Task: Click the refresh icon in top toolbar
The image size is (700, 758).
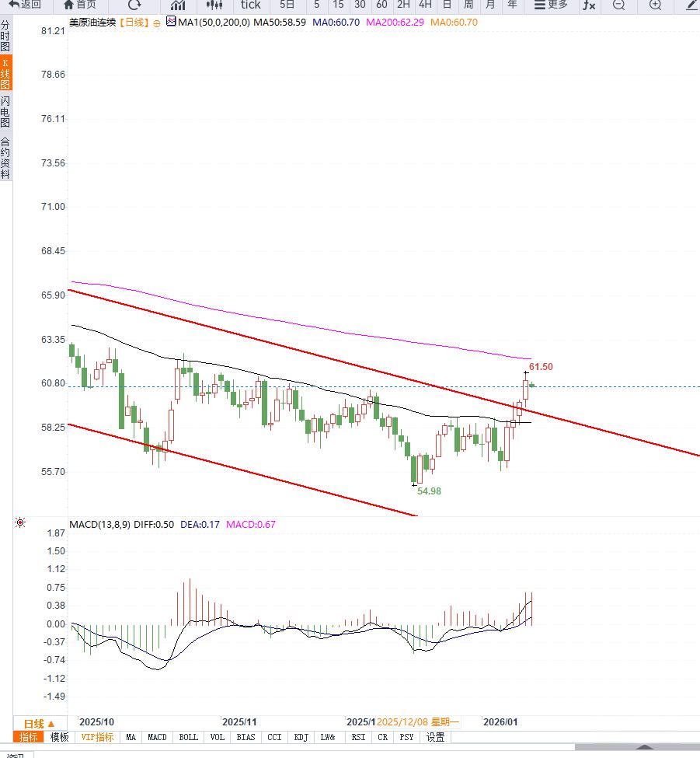Action: 134,5
